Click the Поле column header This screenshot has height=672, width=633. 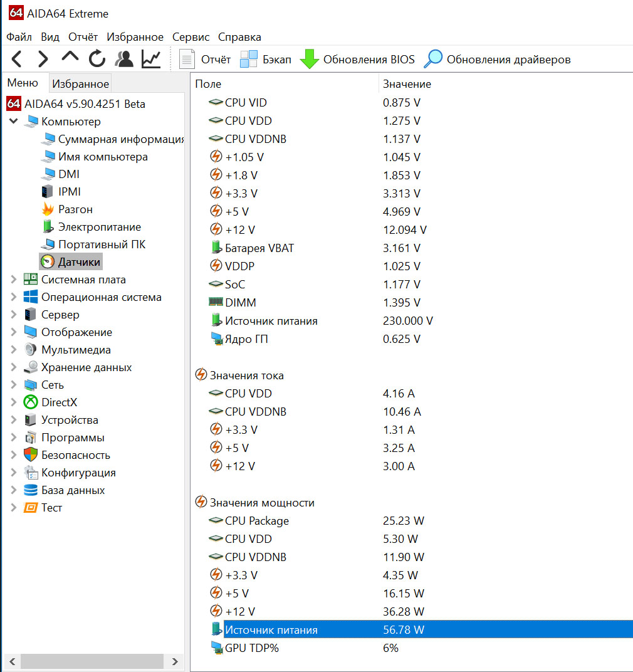click(x=285, y=84)
